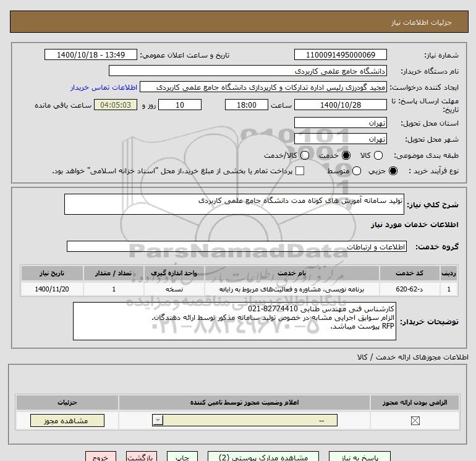Click the بازگشت back button
This screenshot has height=461, width=476.
pyautogui.click(x=142, y=457)
